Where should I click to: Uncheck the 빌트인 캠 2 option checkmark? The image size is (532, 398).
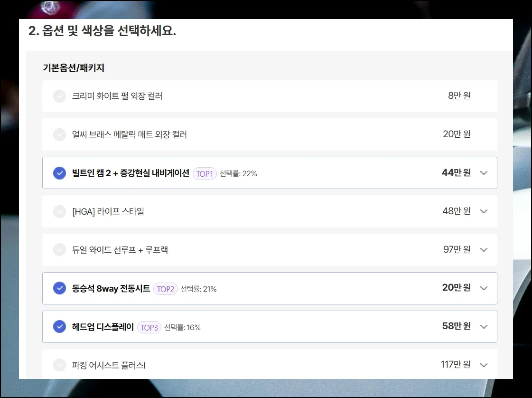click(59, 173)
